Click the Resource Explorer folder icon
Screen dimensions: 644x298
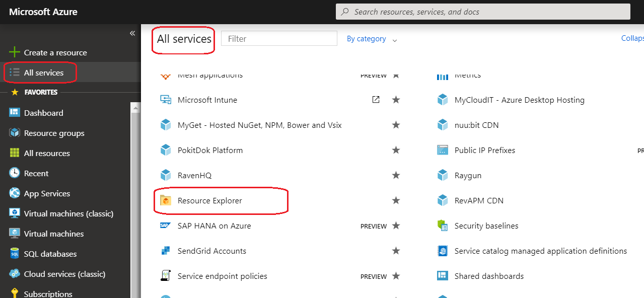(166, 201)
